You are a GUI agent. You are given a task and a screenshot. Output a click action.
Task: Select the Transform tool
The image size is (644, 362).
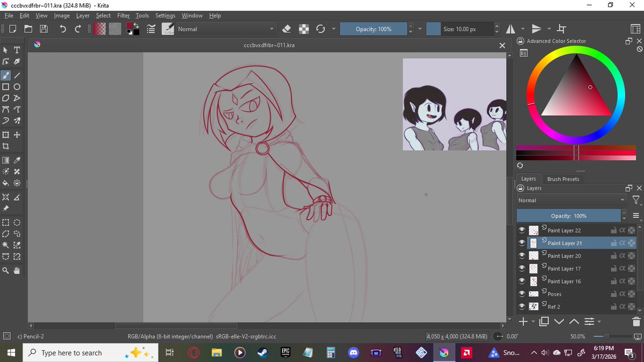click(x=6, y=135)
